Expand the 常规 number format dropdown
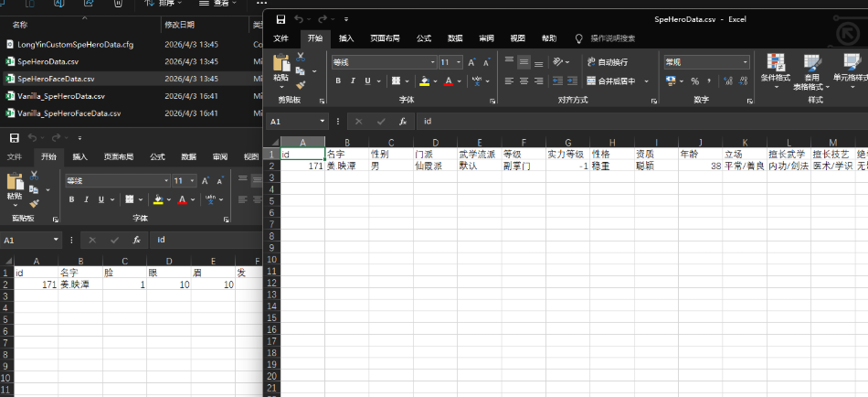 (x=745, y=62)
